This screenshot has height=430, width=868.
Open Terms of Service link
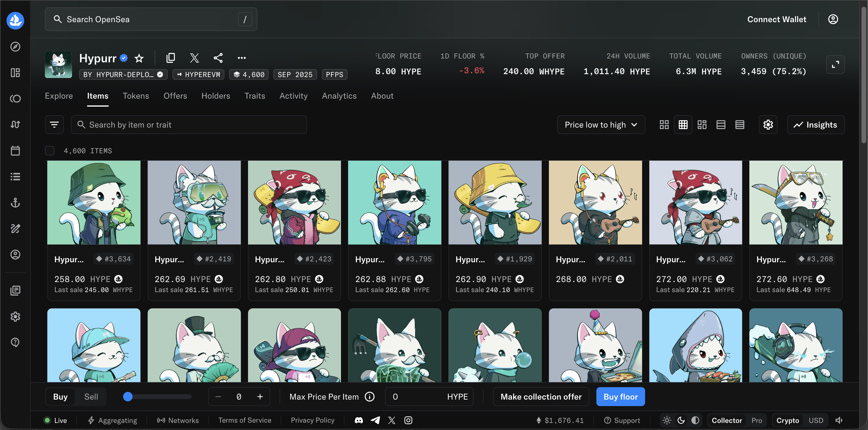pos(245,420)
